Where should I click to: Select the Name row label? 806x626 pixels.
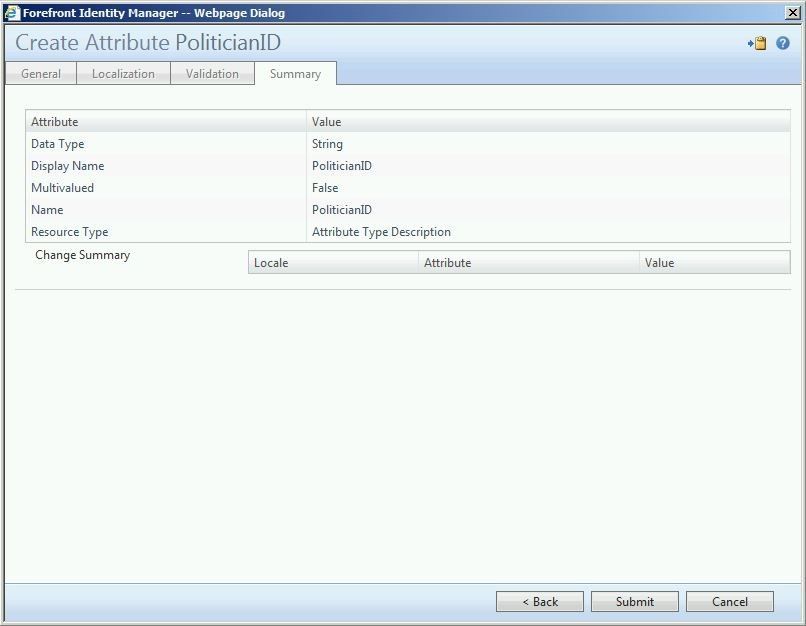pos(47,210)
